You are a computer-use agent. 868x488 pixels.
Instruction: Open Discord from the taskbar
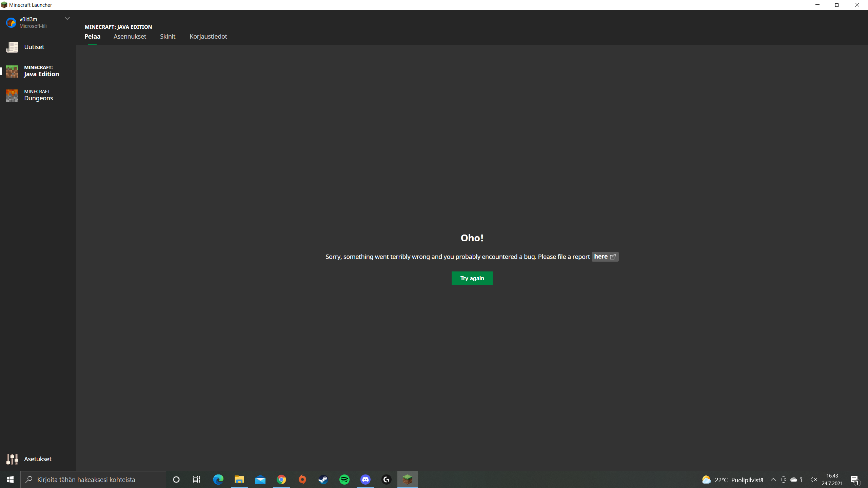click(365, 480)
